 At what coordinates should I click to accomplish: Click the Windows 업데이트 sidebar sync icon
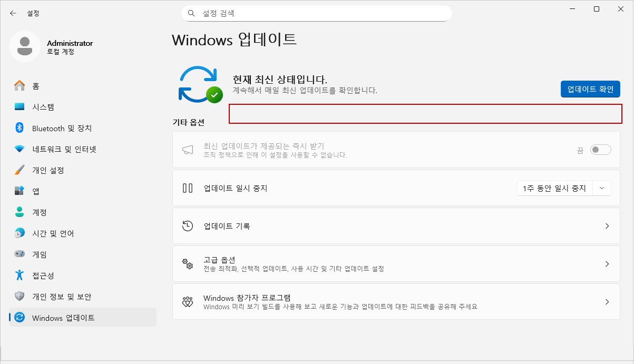[19, 318]
